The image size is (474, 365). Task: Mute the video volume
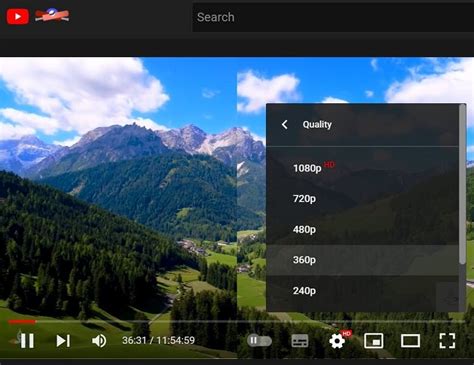pos(99,341)
